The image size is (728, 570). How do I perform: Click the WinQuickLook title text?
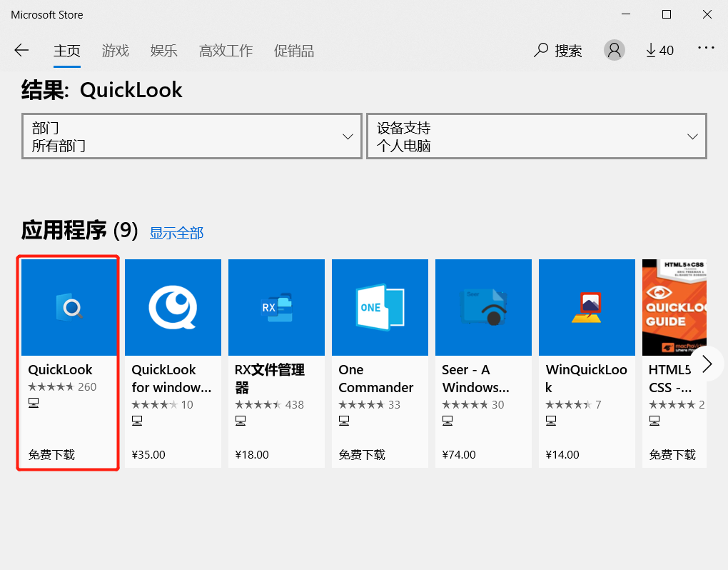587,378
